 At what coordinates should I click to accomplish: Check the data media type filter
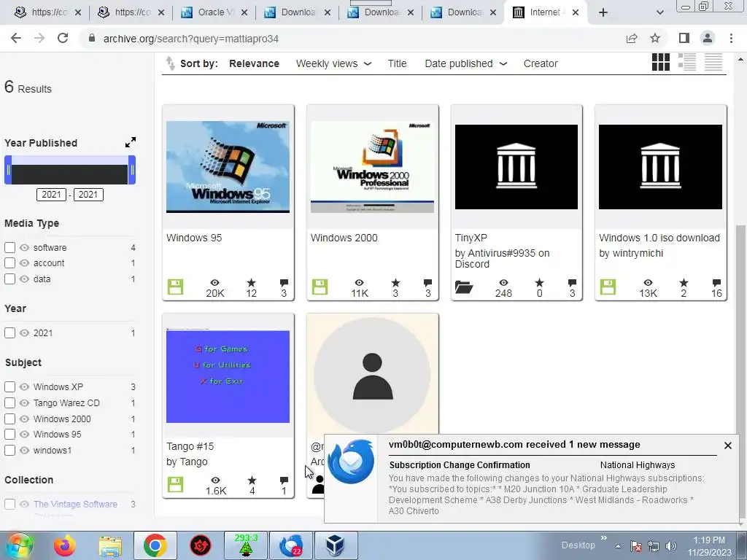9,279
